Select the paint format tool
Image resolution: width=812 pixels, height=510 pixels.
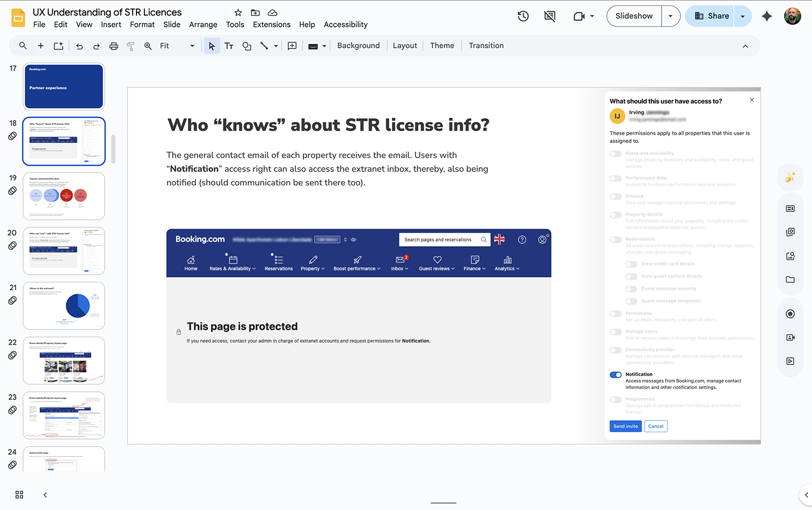click(130, 46)
